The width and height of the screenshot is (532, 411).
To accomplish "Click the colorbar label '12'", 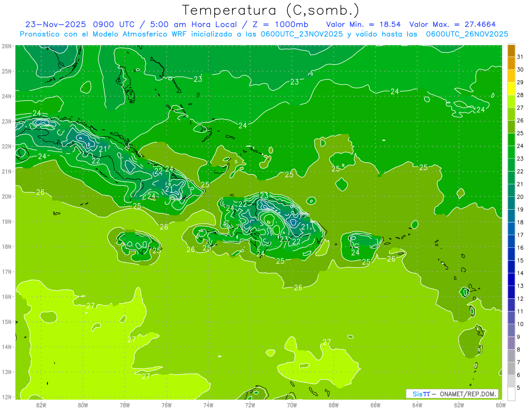I will point(520,299).
